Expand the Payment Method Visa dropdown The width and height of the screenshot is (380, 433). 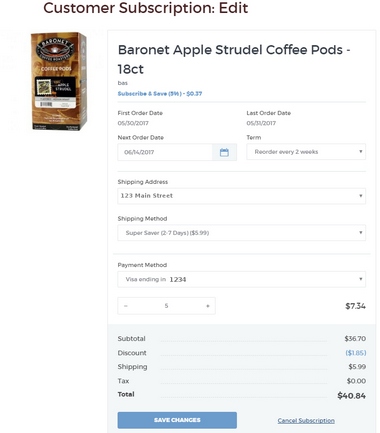242,279
